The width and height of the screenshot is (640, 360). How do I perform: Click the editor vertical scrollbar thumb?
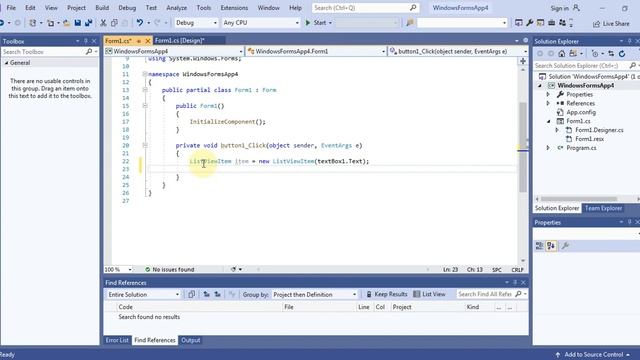(523, 147)
